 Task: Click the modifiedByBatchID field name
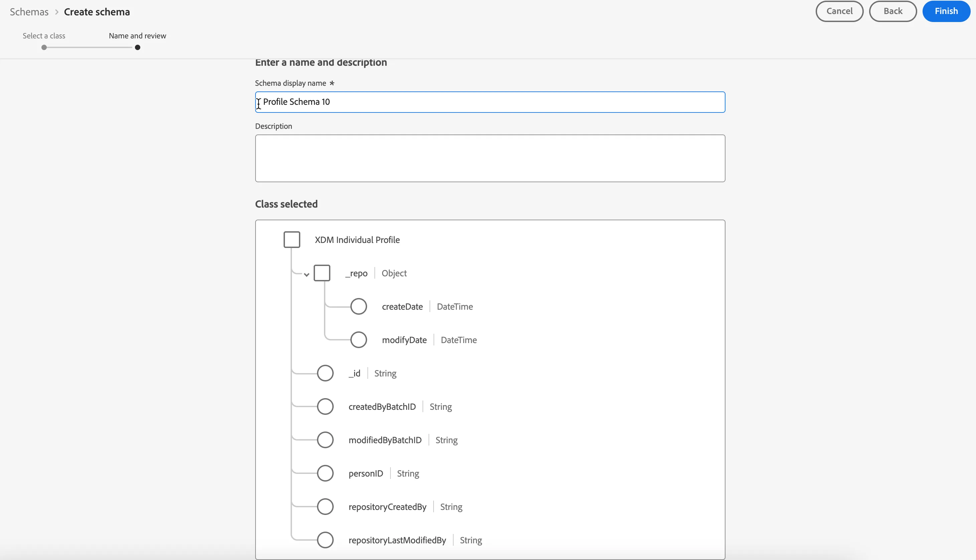385,440
